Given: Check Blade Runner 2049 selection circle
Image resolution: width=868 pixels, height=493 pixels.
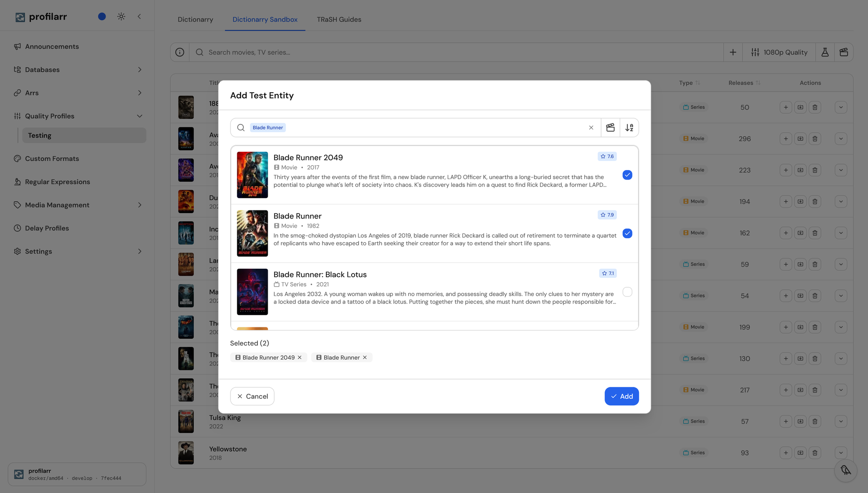Looking at the screenshot, I should coord(627,175).
